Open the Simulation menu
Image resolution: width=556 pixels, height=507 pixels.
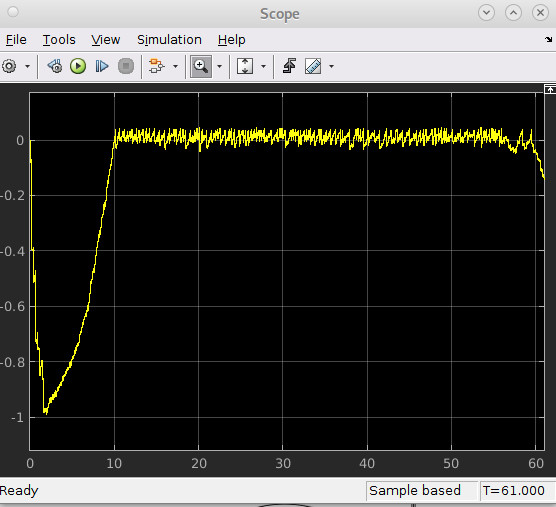click(x=169, y=40)
